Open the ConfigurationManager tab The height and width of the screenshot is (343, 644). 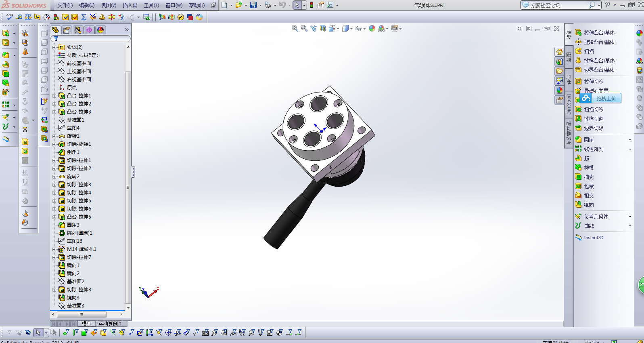(78, 30)
